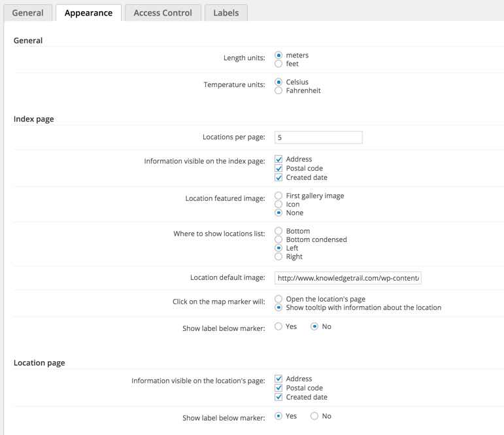Select No for location page marker label
Viewport: 504px width, 435px height.
click(x=314, y=416)
